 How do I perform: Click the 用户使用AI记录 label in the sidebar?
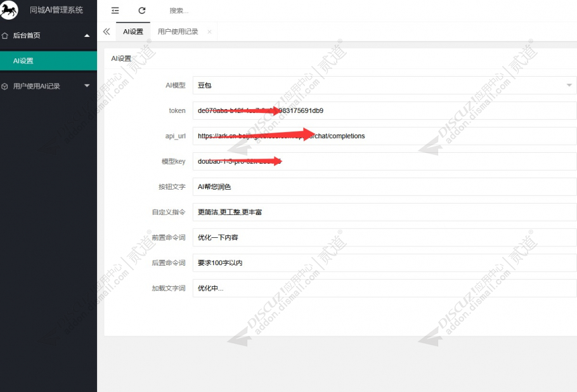[x=36, y=86]
